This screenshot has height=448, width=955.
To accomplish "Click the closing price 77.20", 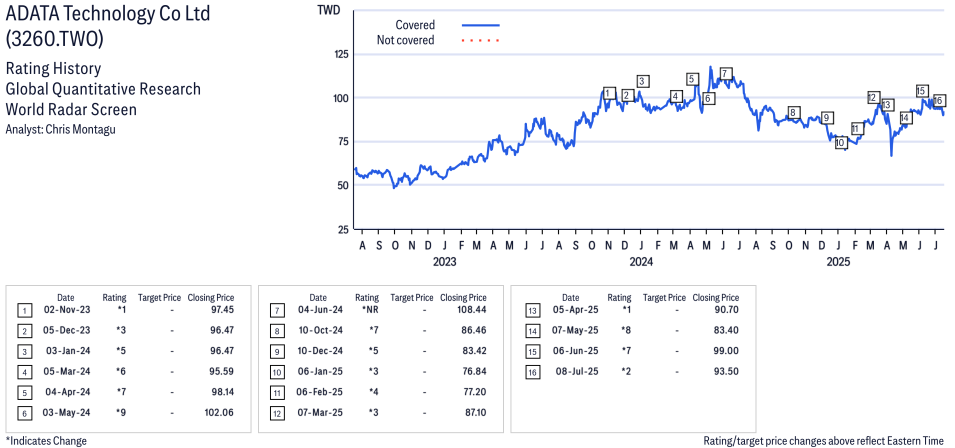I will (474, 392).
